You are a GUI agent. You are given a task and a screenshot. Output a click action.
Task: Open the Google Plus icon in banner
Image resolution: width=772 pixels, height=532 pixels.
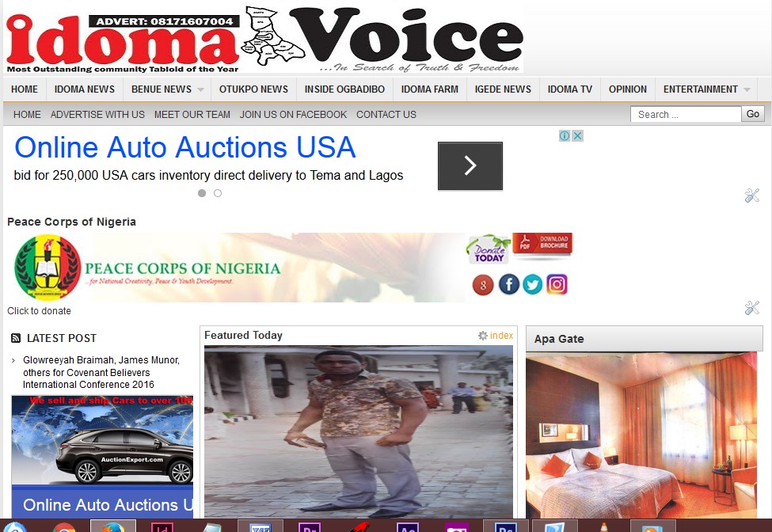click(x=483, y=285)
